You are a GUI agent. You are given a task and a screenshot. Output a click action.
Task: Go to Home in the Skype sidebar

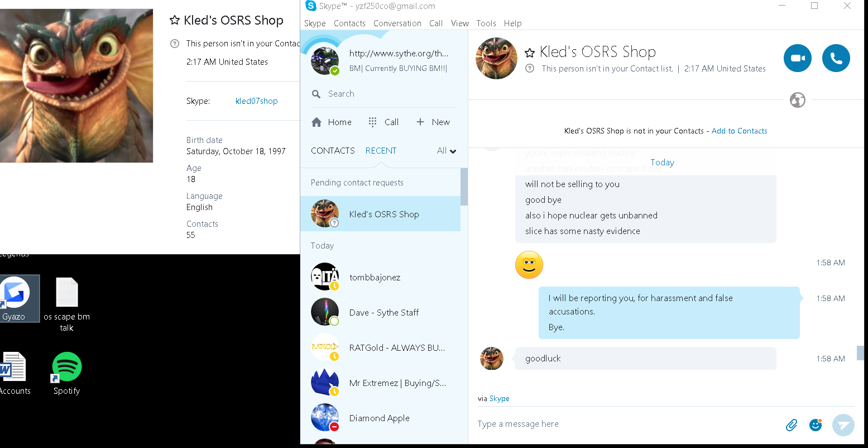tap(332, 122)
